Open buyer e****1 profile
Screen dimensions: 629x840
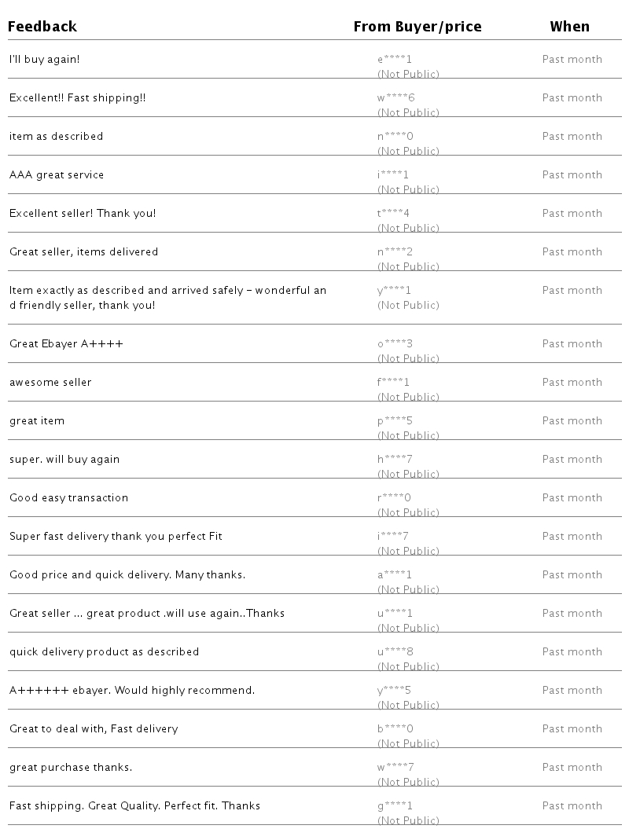tap(395, 59)
